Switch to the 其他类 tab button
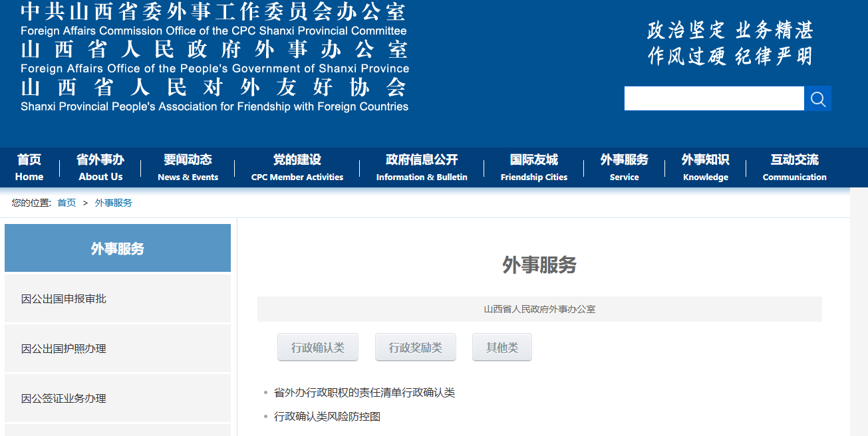This screenshot has height=436, width=868. pyautogui.click(x=502, y=347)
